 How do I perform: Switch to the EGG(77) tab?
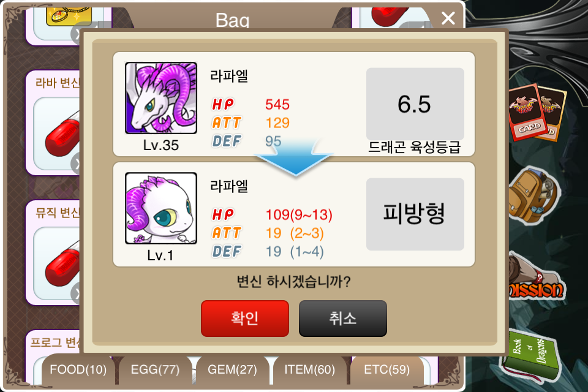click(x=155, y=369)
